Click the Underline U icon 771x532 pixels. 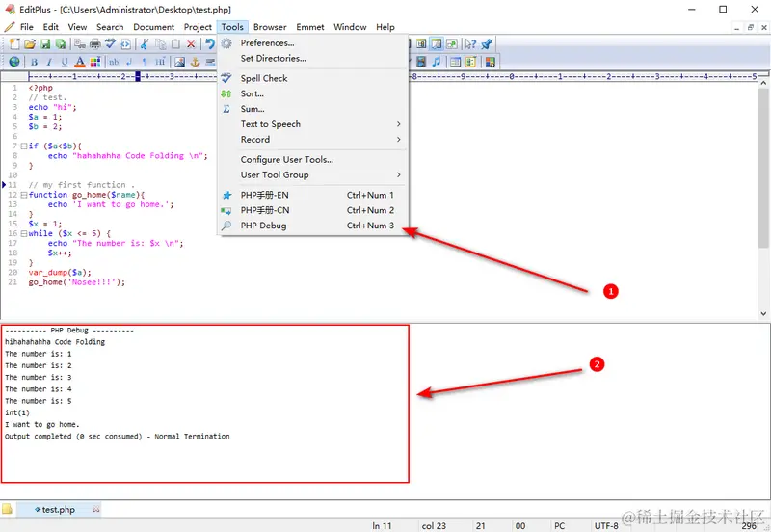click(65, 62)
